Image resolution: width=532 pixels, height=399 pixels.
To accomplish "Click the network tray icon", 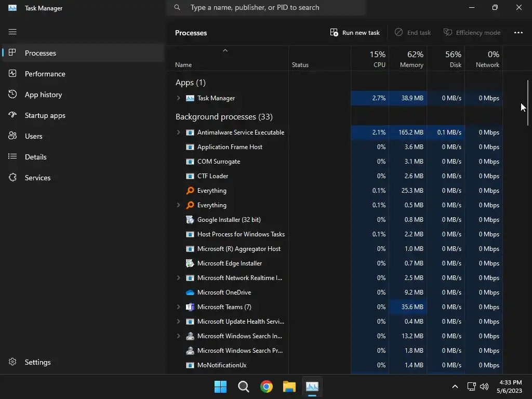I will tap(471, 387).
